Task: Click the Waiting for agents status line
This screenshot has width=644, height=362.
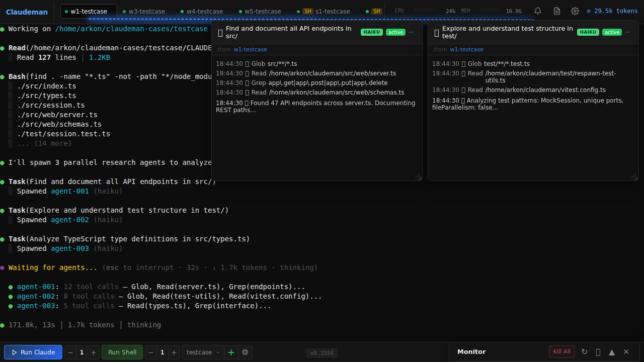Action: point(159,267)
